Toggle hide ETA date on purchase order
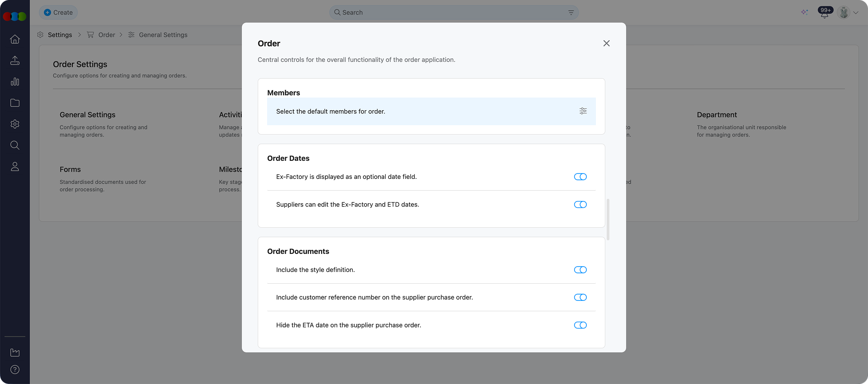The height and width of the screenshot is (384, 868). pyautogui.click(x=580, y=325)
